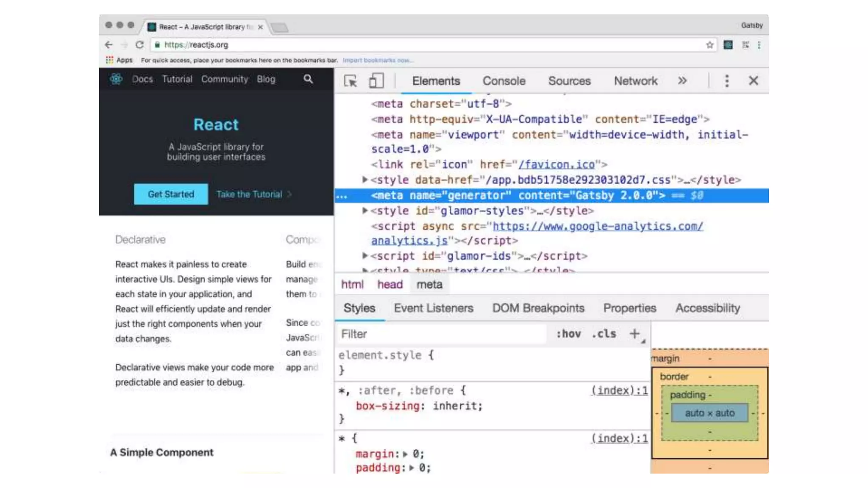Screen dimensions: 868x488
Task: Toggle .cls element classes panel
Action: [x=604, y=334]
